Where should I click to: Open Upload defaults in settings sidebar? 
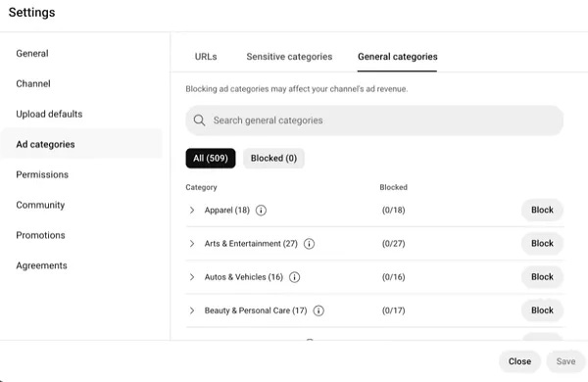pyautogui.click(x=49, y=114)
